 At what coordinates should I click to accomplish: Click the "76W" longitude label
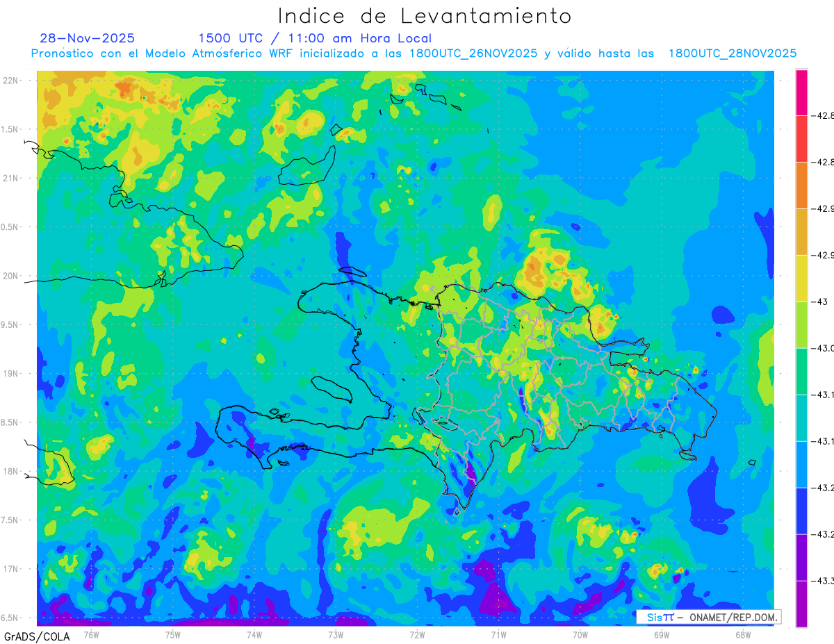click(x=91, y=634)
